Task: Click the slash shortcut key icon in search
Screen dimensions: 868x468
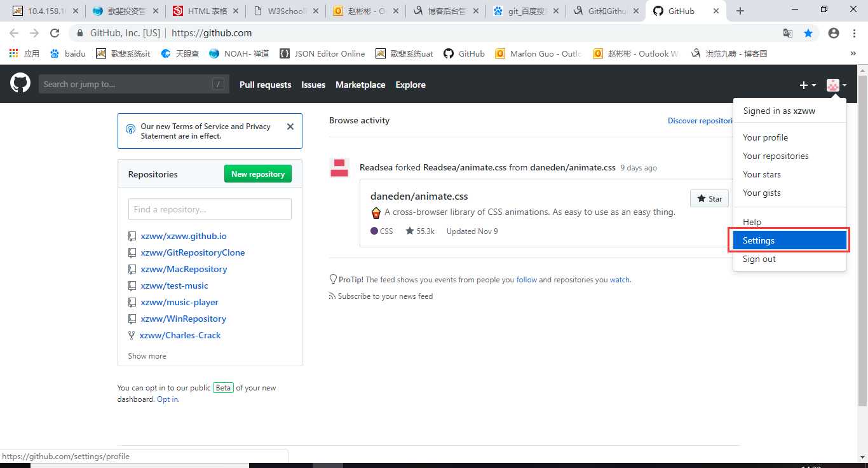Action: 219,84
